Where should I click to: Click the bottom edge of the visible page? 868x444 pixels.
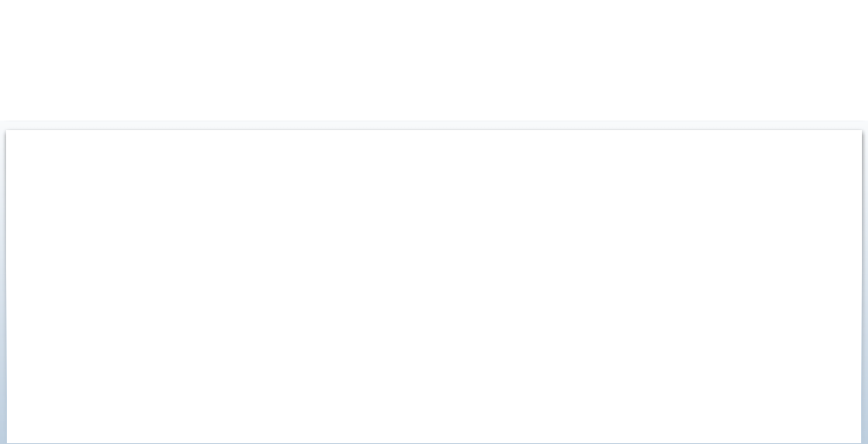(x=434, y=442)
